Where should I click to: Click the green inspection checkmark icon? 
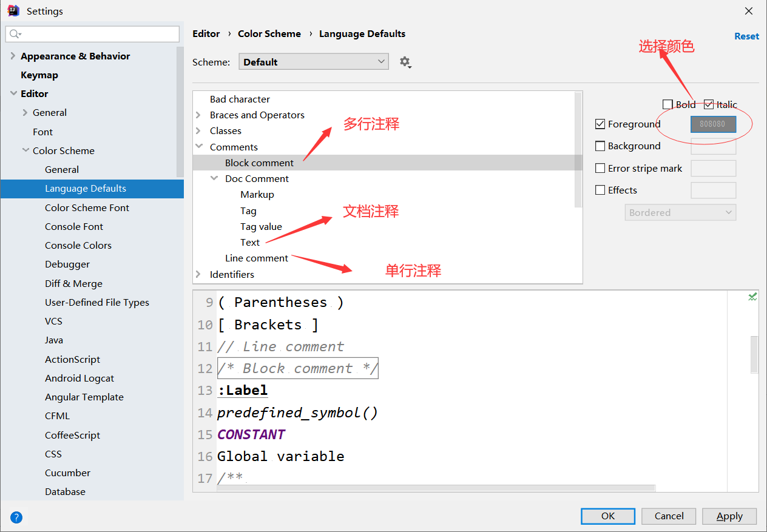pyautogui.click(x=752, y=297)
